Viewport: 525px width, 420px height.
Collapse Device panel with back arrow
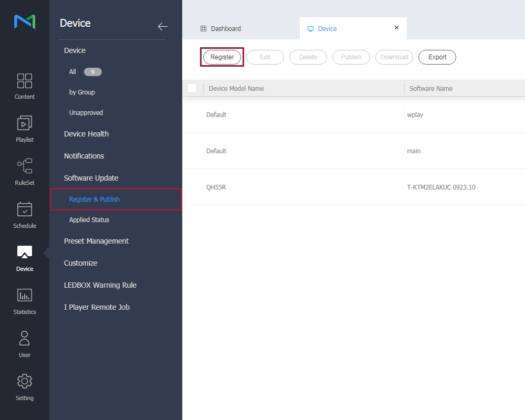tap(163, 26)
